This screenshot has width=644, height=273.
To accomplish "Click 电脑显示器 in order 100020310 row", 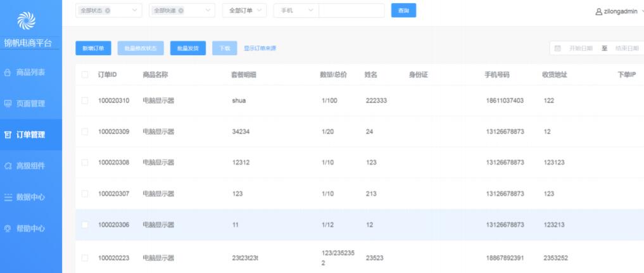I will point(158,101).
